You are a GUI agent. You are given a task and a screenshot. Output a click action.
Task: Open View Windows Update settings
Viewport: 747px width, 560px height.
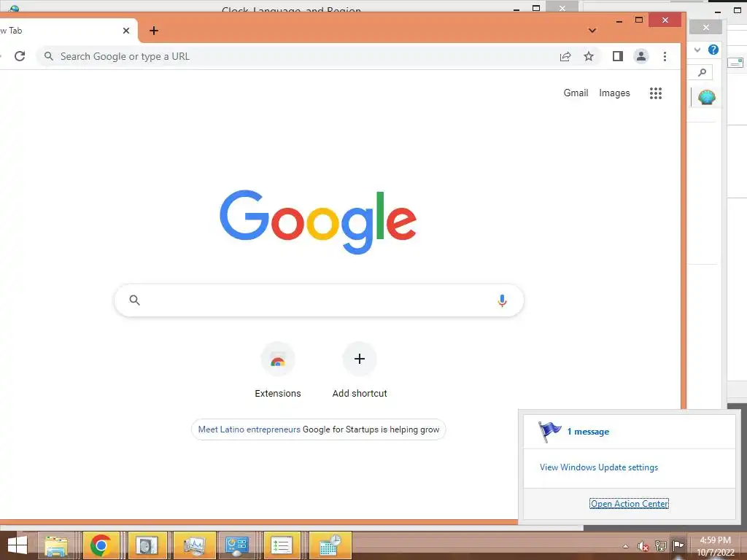599,467
